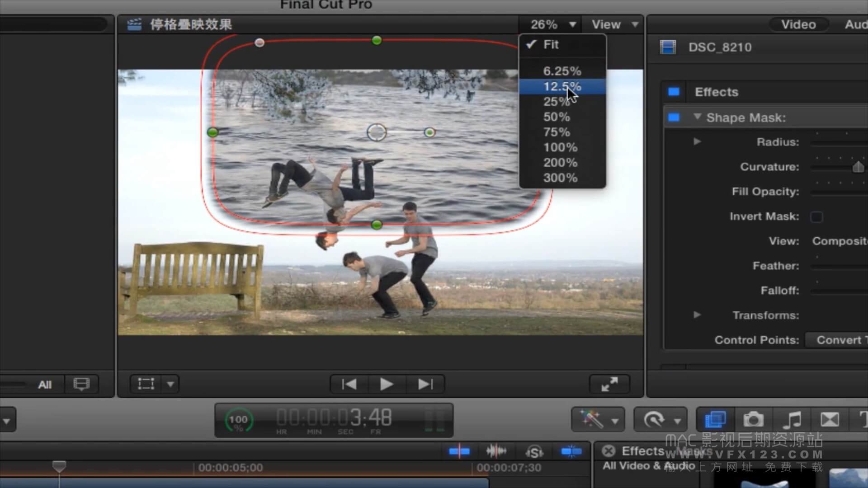Screen dimensions: 868x488
Task: Show the Photos browser camera icon
Action: [x=753, y=420]
